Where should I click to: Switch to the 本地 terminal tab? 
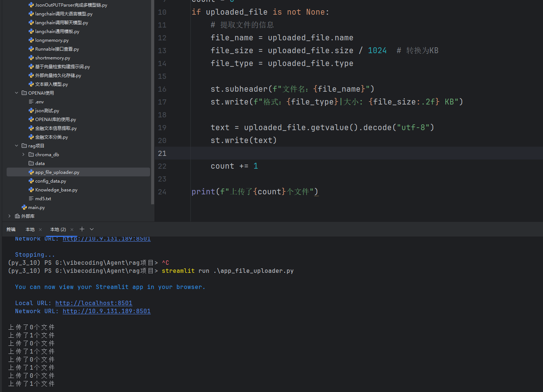[30, 230]
